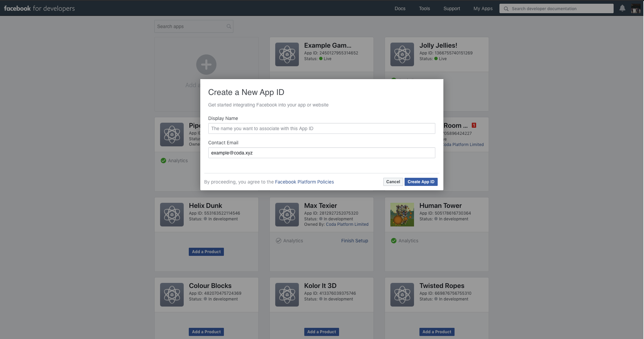Click the Helix Dunk app icon
644x339 pixels.
pos(172,215)
